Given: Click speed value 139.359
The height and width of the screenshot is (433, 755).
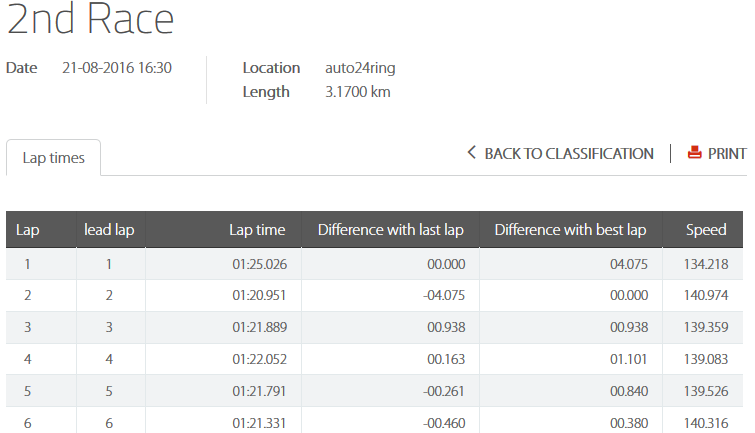Looking at the screenshot, I should [x=704, y=327].
